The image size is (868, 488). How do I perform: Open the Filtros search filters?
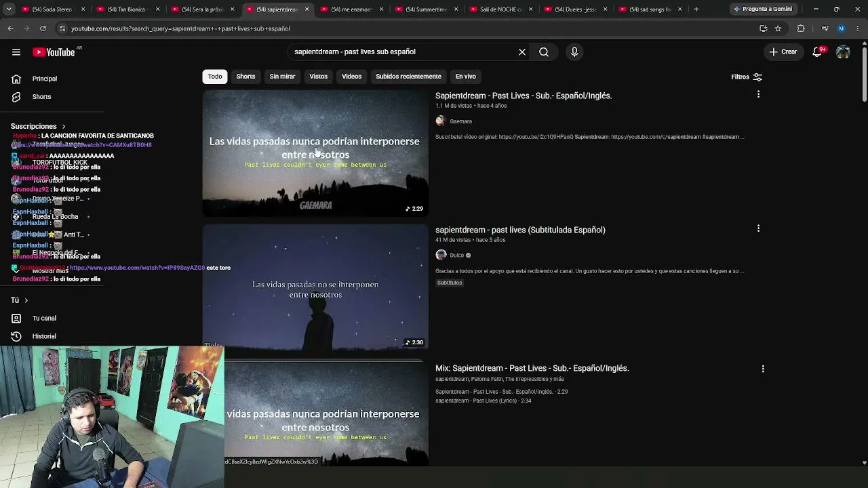747,77
